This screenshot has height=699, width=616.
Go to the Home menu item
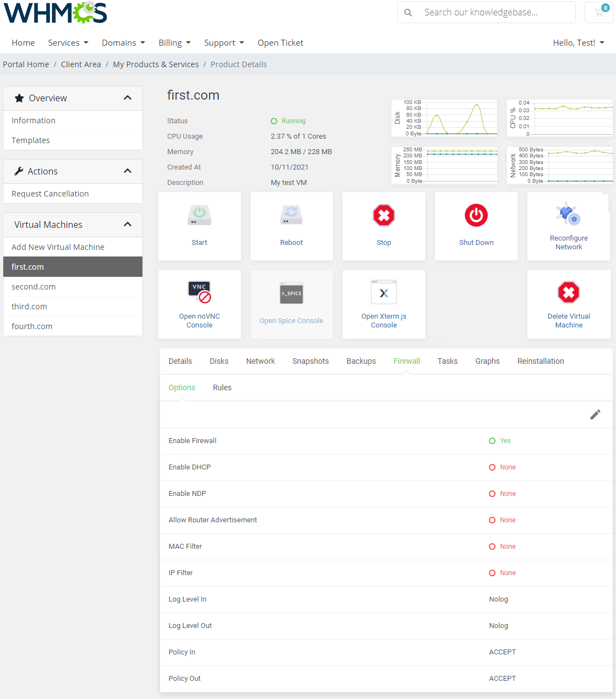[x=23, y=43]
